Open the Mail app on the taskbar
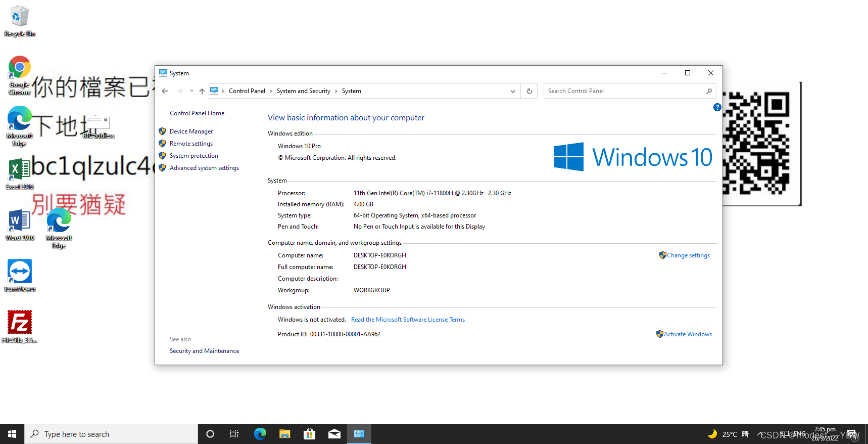 click(x=334, y=434)
